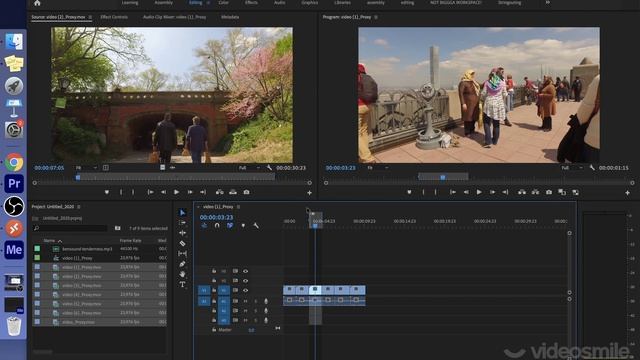
Task: Open the Metadata panel tab
Action: pyautogui.click(x=230, y=17)
